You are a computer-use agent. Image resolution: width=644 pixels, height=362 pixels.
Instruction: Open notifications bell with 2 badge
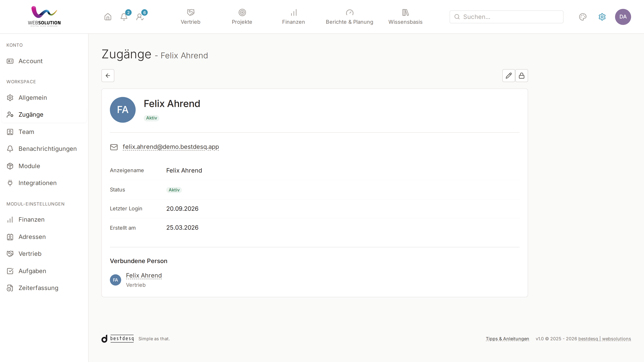tap(124, 17)
